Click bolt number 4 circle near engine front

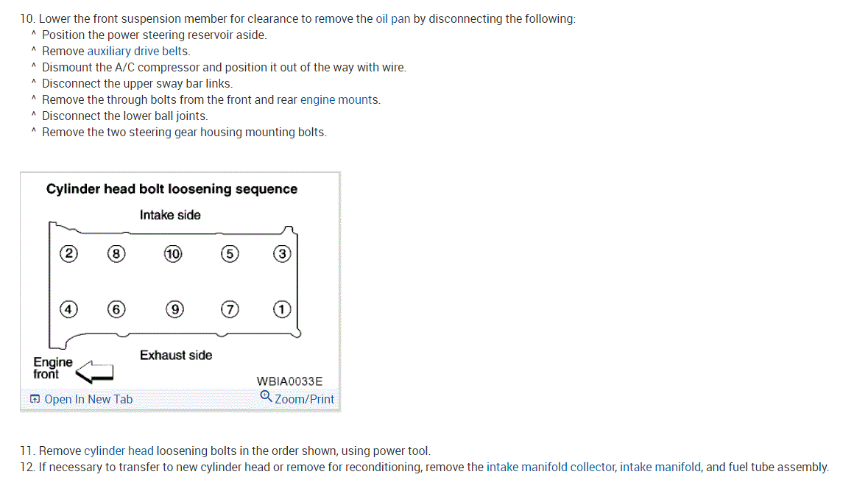coord(68,310)
